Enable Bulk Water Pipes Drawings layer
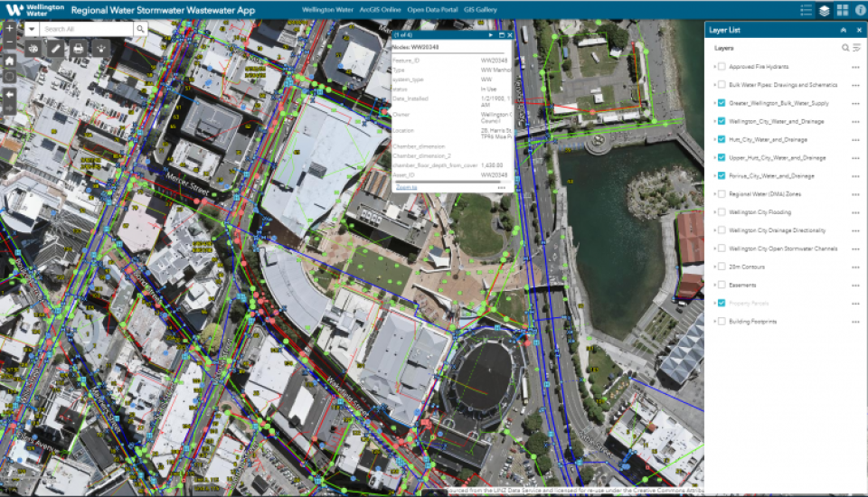Viewport: 868px width, 497px height. (x=722, y=85)
